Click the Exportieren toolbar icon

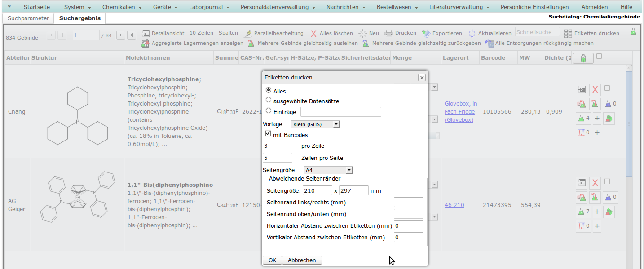click(x=426, y=33)
